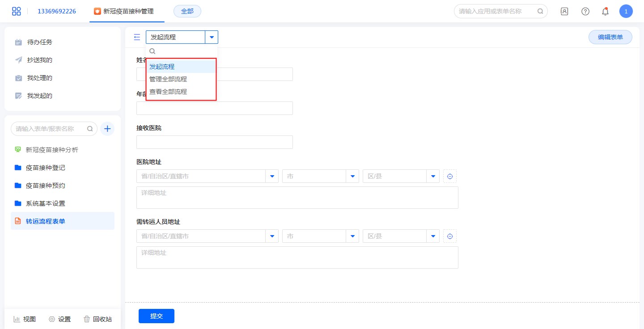644x329 pixels.
Task: Open the app grid icon
Action: pyautogui.click(x=17, y=11)
